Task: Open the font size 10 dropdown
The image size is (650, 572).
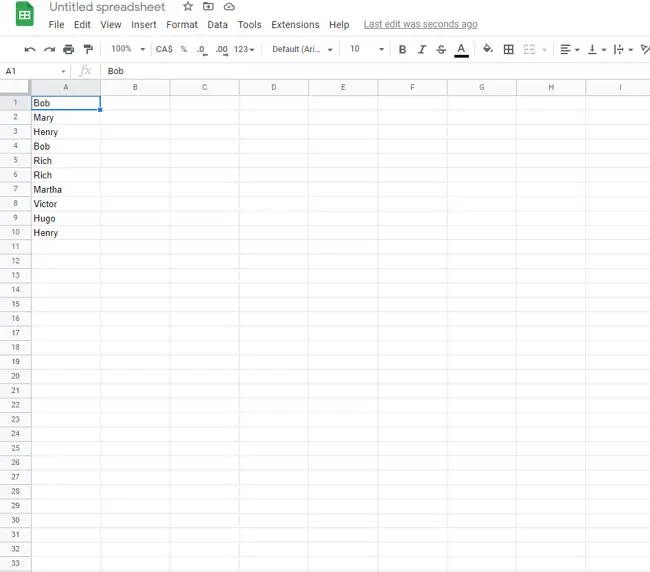Action: coord(366,49)
